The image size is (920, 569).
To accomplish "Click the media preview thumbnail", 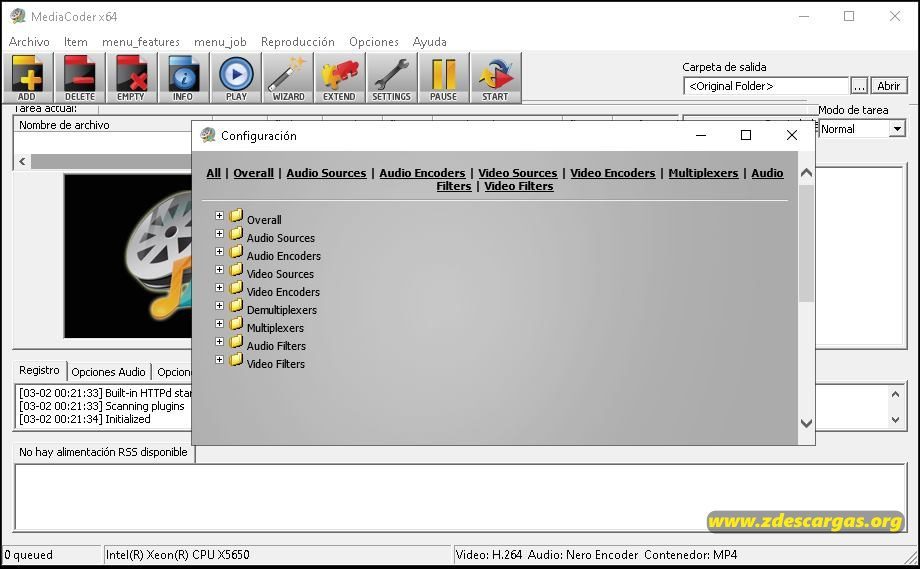I will pos(128,256).
